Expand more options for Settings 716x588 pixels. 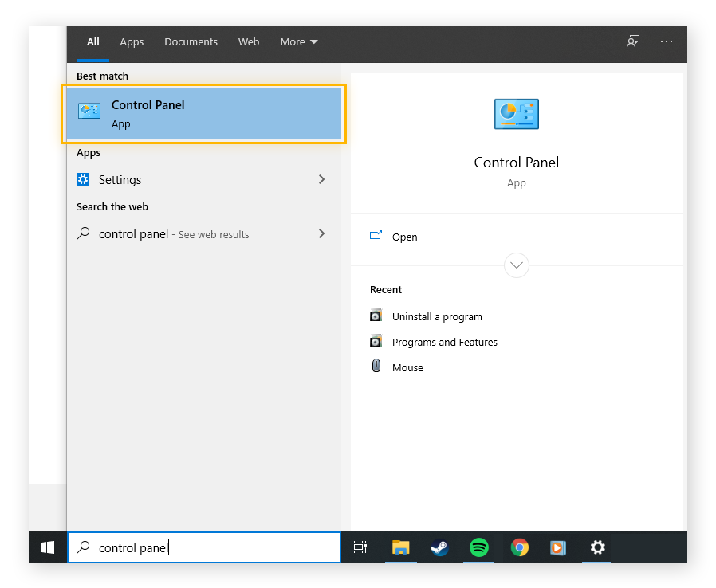[321, 179]
